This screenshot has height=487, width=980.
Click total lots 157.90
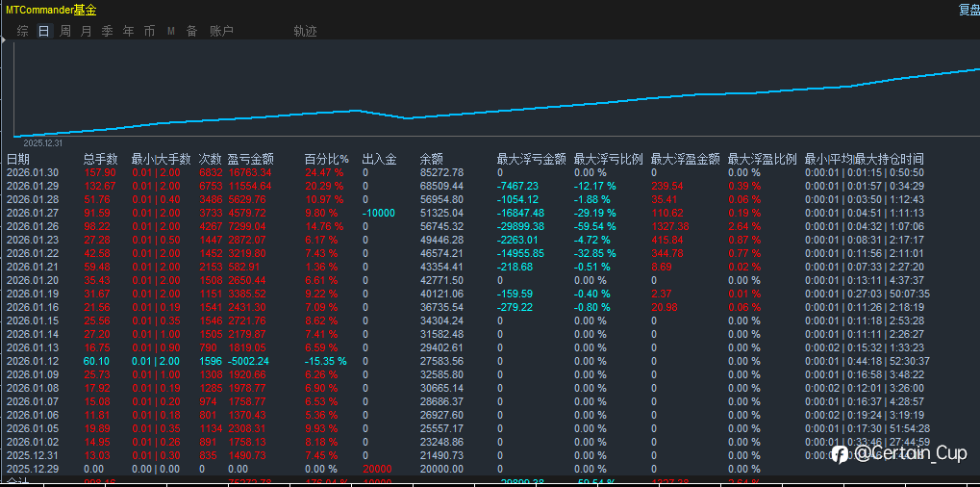coord(99,172)
